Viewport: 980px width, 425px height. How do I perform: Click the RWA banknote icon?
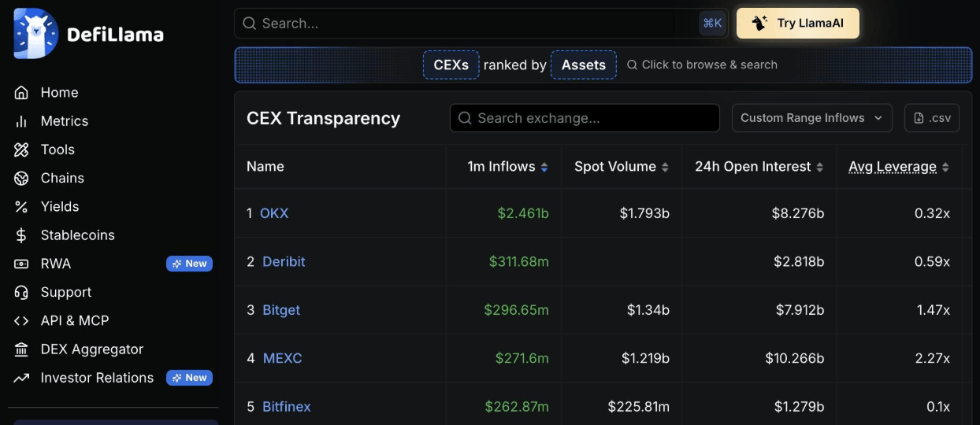click(22, 264)
